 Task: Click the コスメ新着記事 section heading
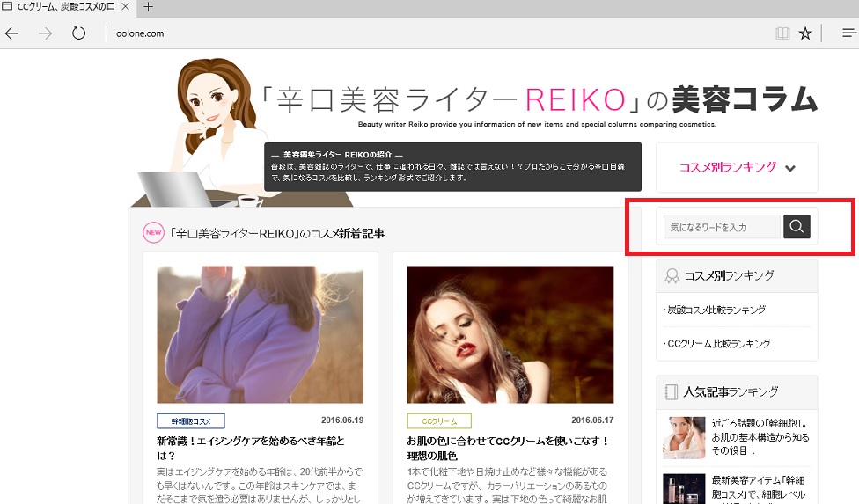[276, 234]
